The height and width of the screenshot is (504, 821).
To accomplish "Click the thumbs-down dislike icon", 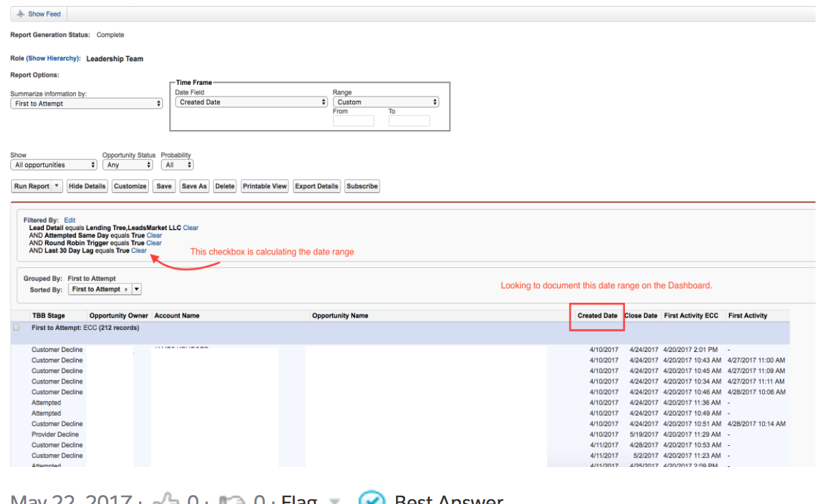I will pyautogui.click(x=231, y=499).
